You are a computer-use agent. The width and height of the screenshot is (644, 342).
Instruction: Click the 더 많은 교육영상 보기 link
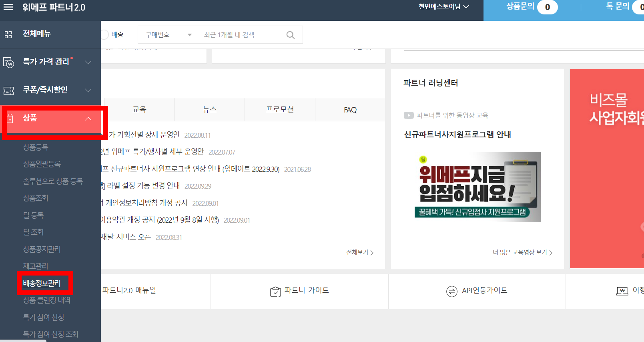click(523, 252)
